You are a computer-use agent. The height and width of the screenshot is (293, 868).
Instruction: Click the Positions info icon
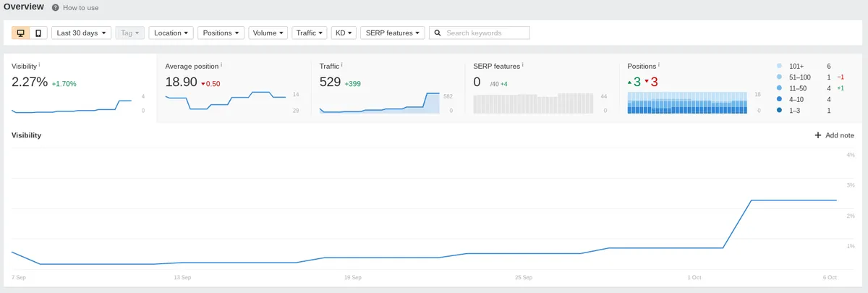pyautogui.click(x=660, y=64)
